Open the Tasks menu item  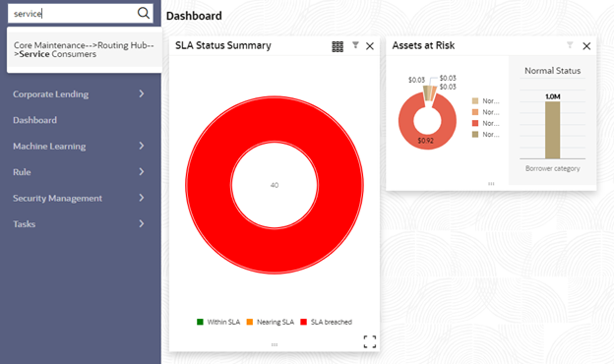click(25, 224)
